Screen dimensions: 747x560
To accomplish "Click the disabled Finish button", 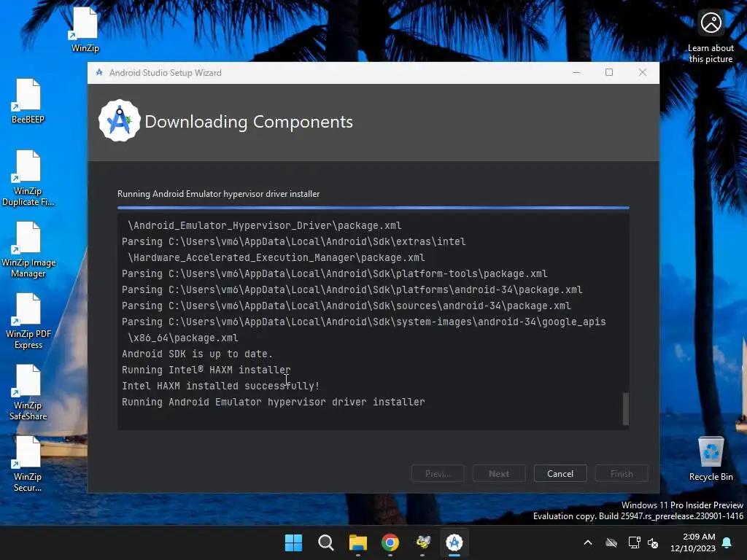I will coord(622,473).
